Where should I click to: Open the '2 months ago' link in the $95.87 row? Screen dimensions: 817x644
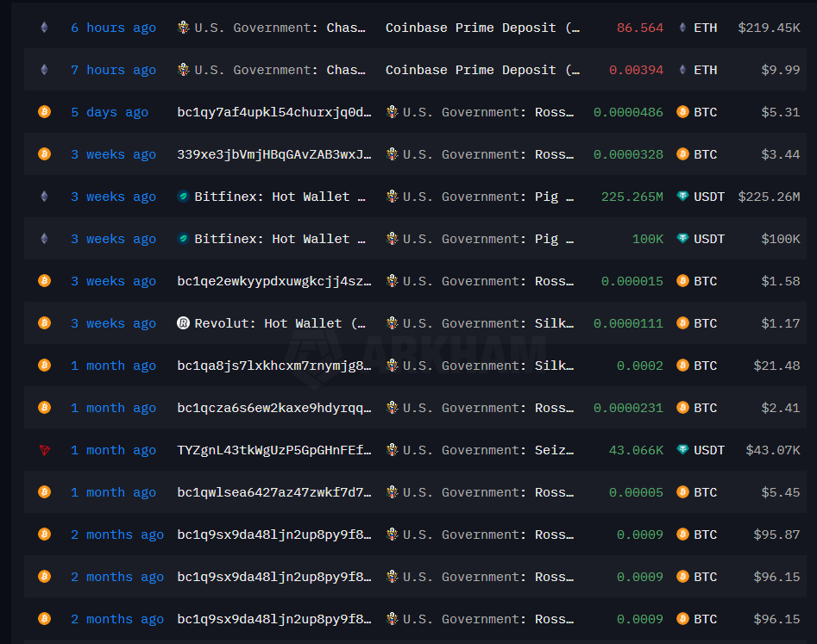(117, 535)
